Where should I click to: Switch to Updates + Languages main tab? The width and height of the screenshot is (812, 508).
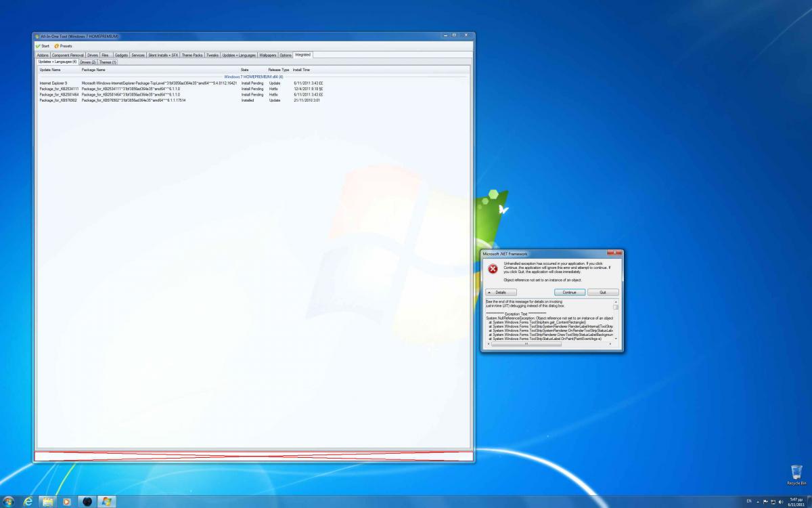tap(240, 55)
